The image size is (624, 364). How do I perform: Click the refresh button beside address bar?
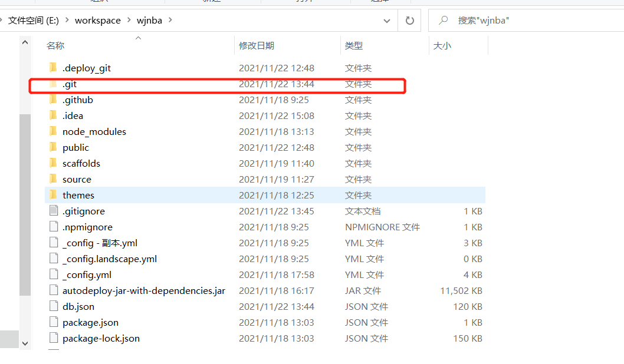click(x=409, y=21)
